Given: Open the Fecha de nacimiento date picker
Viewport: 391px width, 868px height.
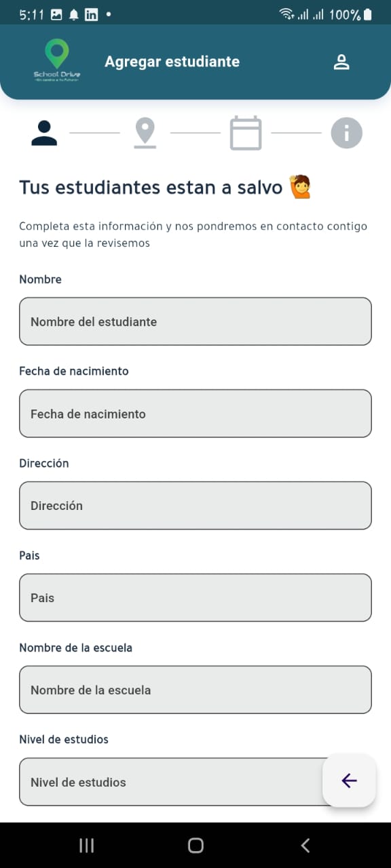Looking at the screenshot, I should pos(195,413).
